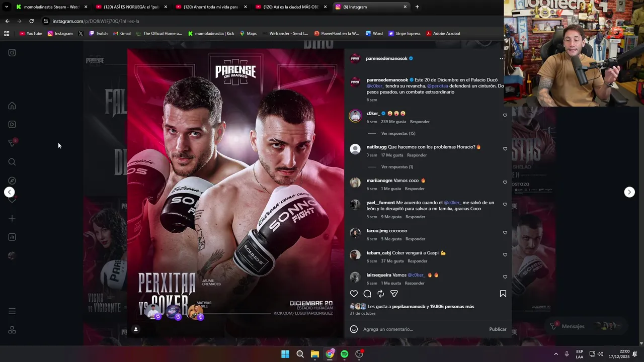This screenshot has width=644, height=362.
Task: Open the profile avatar in sidebar
Action: [x=12, y=256]
